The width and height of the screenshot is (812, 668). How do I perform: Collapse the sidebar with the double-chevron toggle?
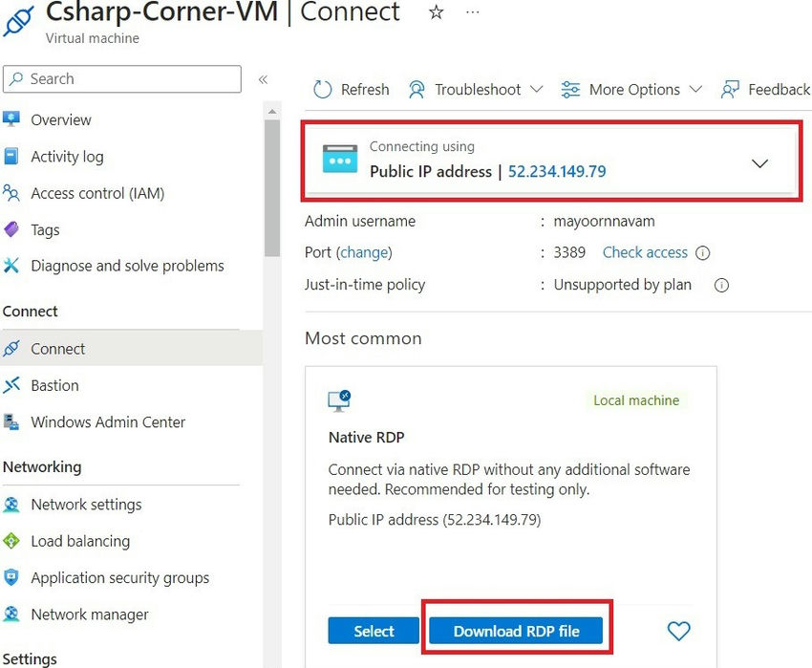pos(265,80)
